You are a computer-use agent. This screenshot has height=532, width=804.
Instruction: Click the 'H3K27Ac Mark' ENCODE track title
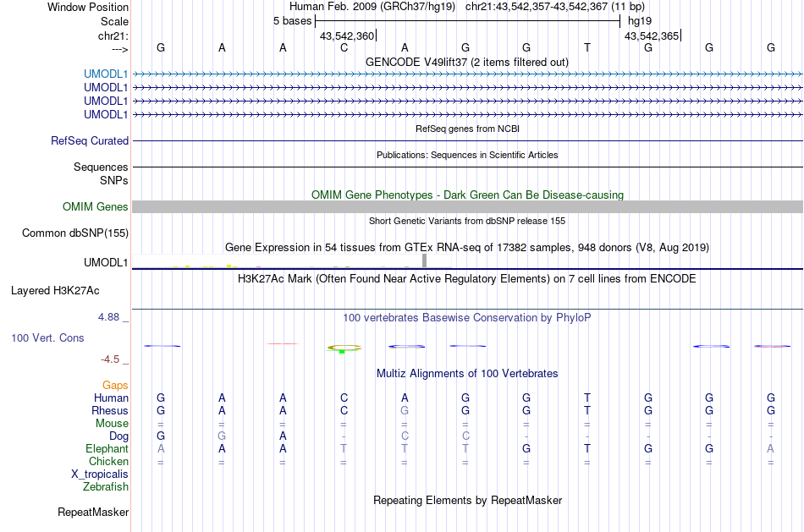(467, 279)
